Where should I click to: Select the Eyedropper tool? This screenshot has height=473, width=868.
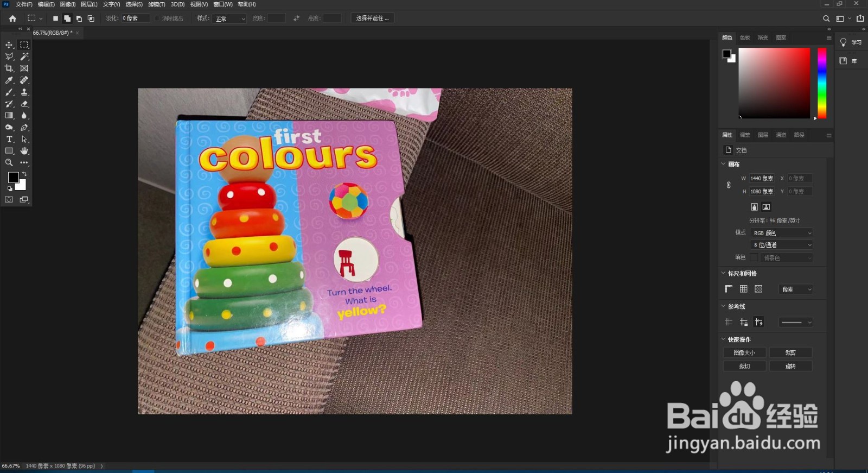pyautogui.click(x=9, y=80)
